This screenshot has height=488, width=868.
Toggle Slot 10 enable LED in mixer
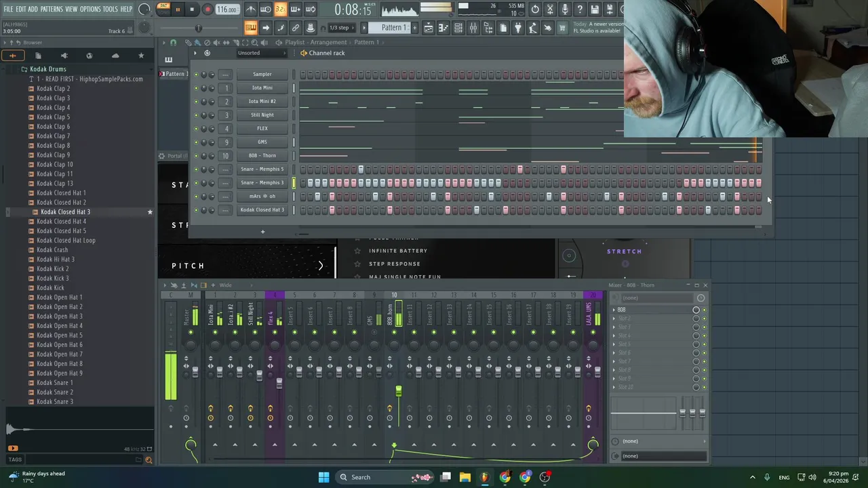(x=704, y=388)
